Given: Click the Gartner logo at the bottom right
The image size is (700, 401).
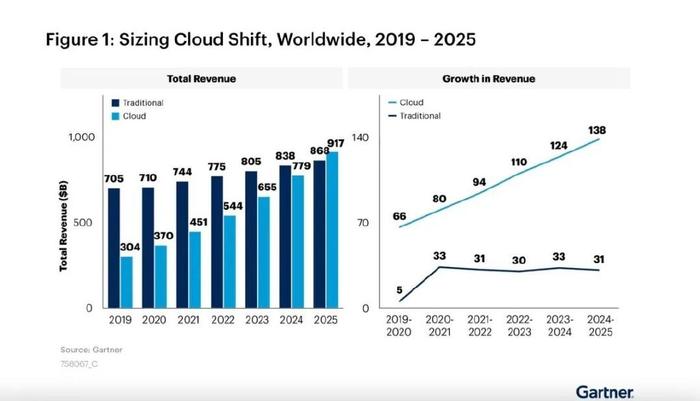Looking at the screenshot, I should coord(604,392).
